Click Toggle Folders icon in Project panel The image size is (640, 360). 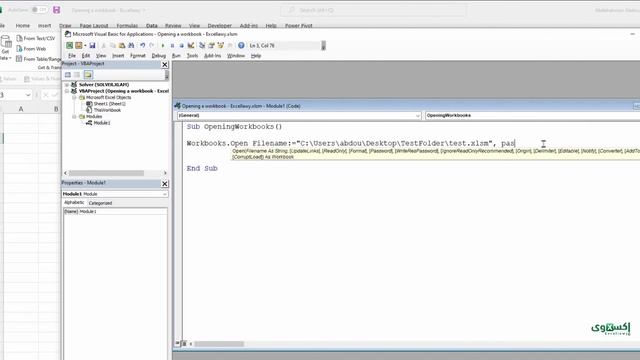88,75
